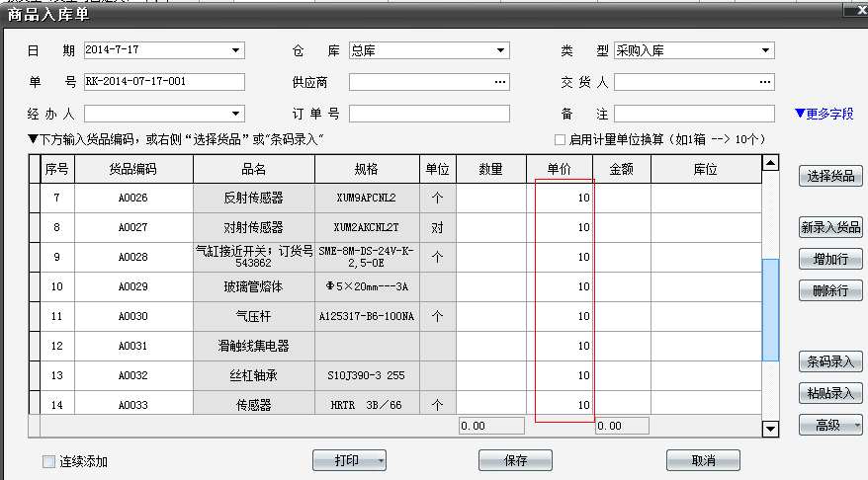Screen dimensions: 868x480
Task: Click the 订单号 input field
Action: [x=429, y=114]
